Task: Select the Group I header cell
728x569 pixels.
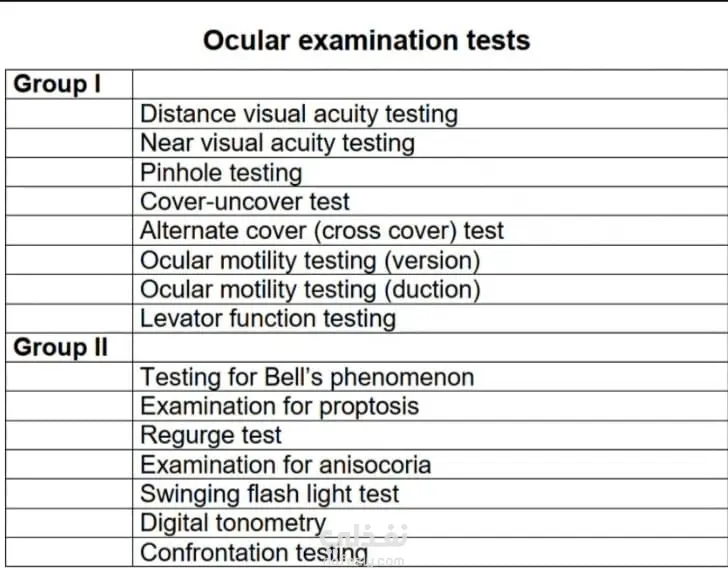Action: (x=69, y=84)
